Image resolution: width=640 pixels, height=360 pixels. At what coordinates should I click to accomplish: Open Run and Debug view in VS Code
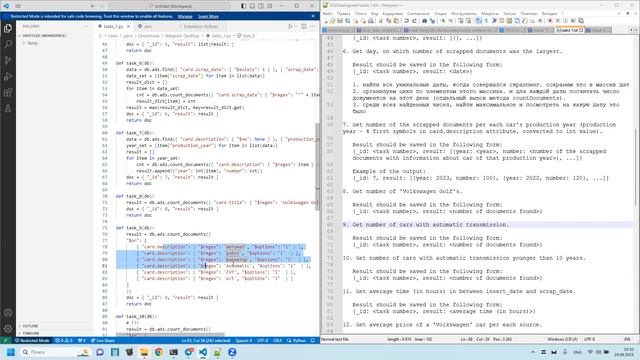(x=8, y=76)
